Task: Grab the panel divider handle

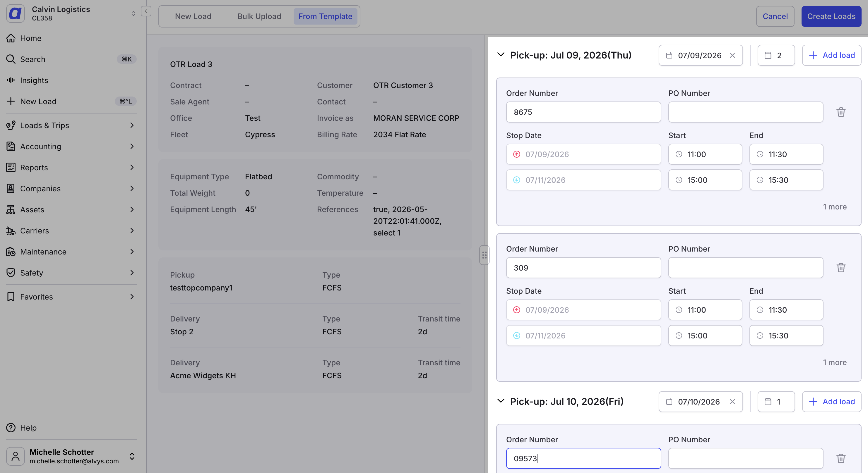Action: tap(484, 255)
